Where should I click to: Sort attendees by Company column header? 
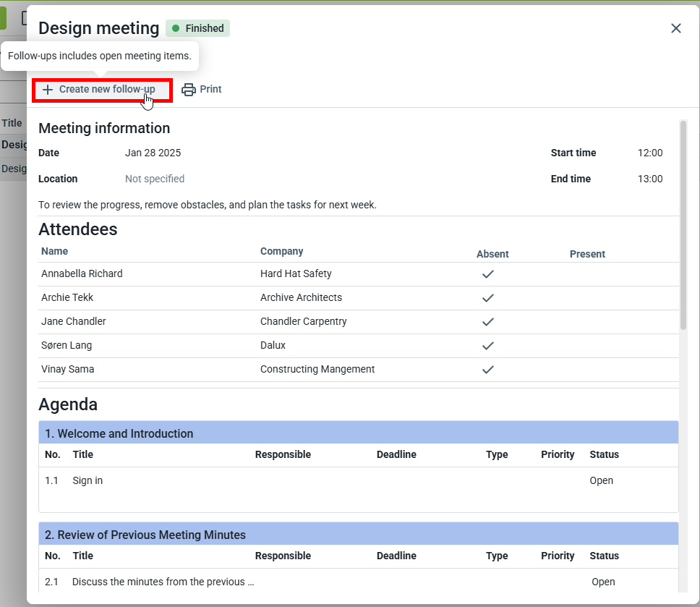[x=281, y=251]
